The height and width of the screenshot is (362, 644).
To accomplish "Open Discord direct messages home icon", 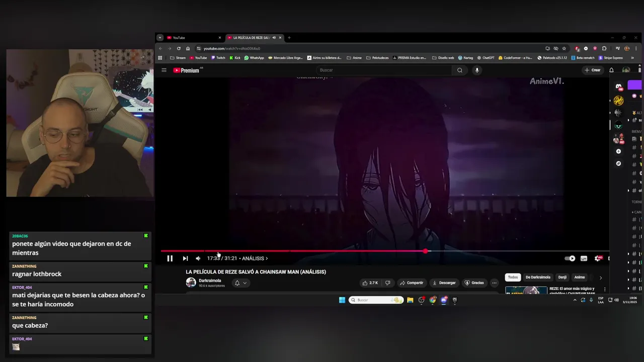I will click(618, 86).
